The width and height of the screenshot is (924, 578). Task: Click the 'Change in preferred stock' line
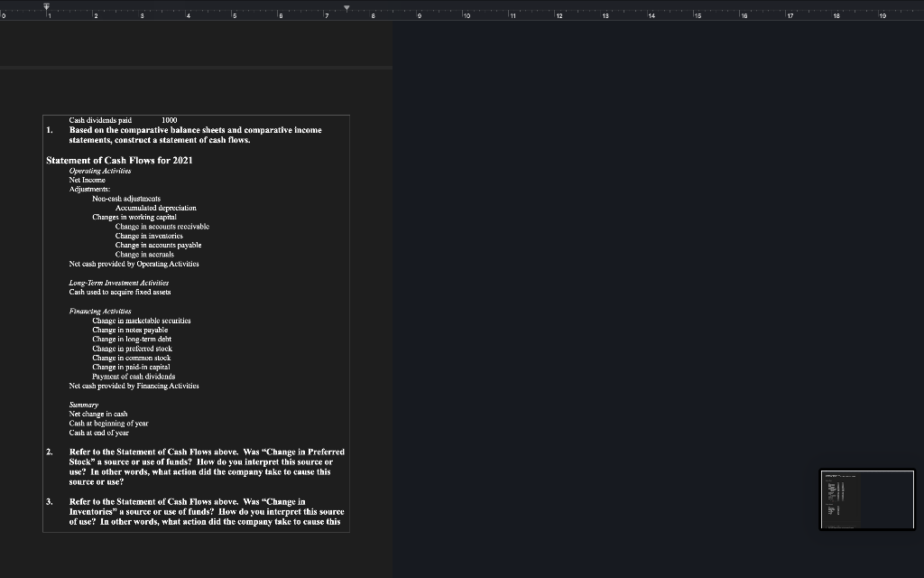132,349
